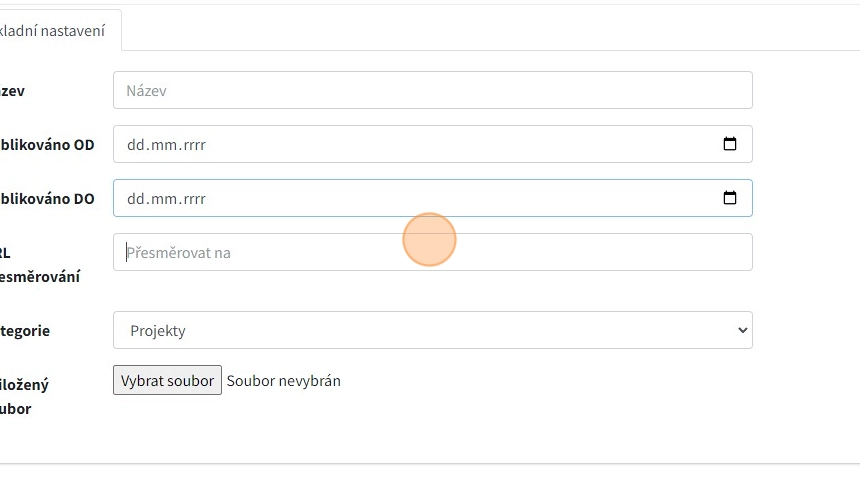Click the Kategorie label

(24, 331)
